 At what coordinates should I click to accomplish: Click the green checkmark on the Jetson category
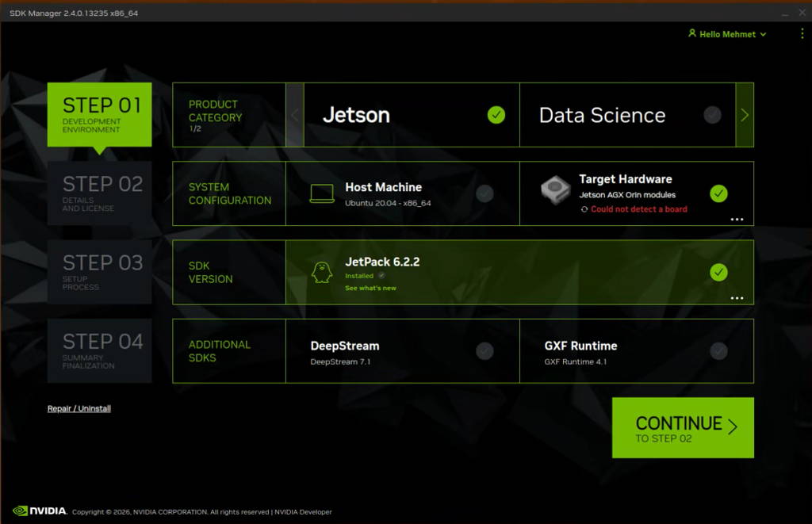tap(496, 115)
